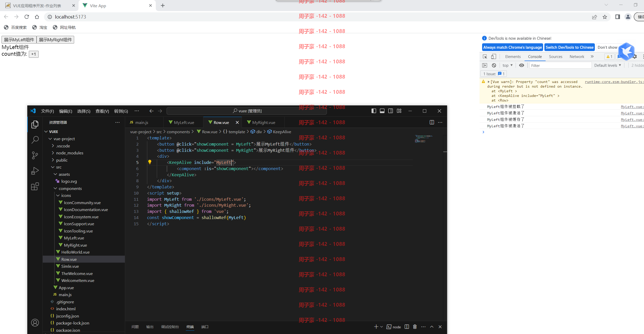Go back in VS Code navigation
The image size is (644, 334).
point(152,111)
